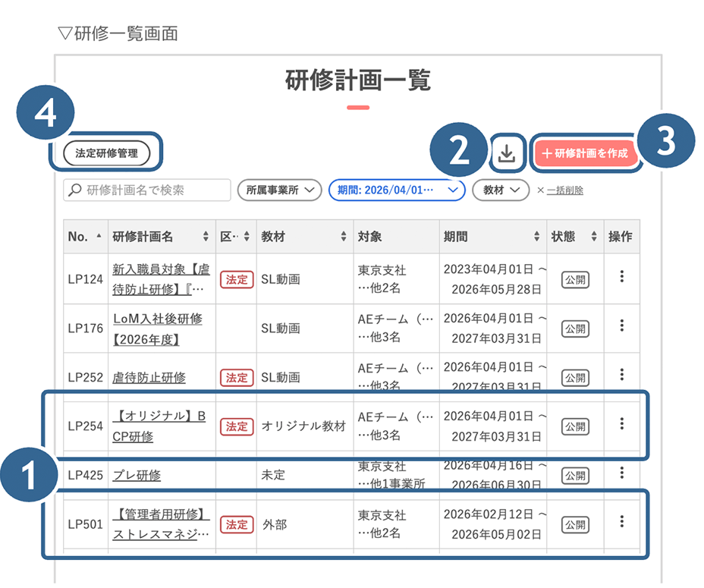Click the 公開 status badge for LP252

pos(575,378)
